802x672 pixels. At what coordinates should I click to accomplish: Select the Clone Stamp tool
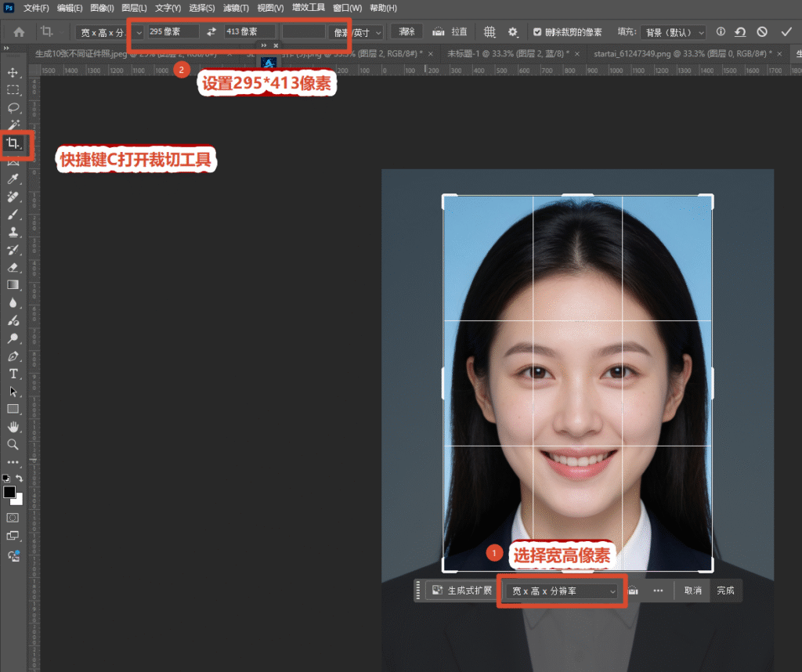point(13,232)
